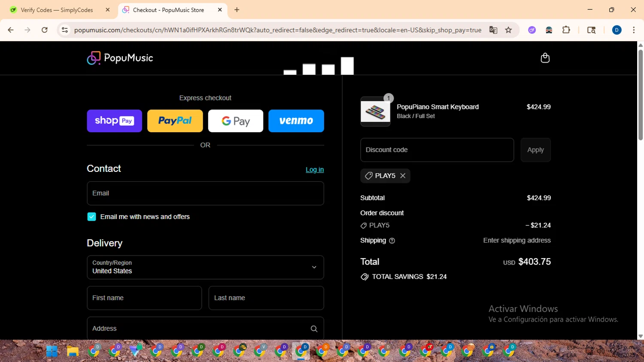The height and width of the screenshot is (362, 644).
Task: Click the Enter shipping address text
Action: coord(517,240)
